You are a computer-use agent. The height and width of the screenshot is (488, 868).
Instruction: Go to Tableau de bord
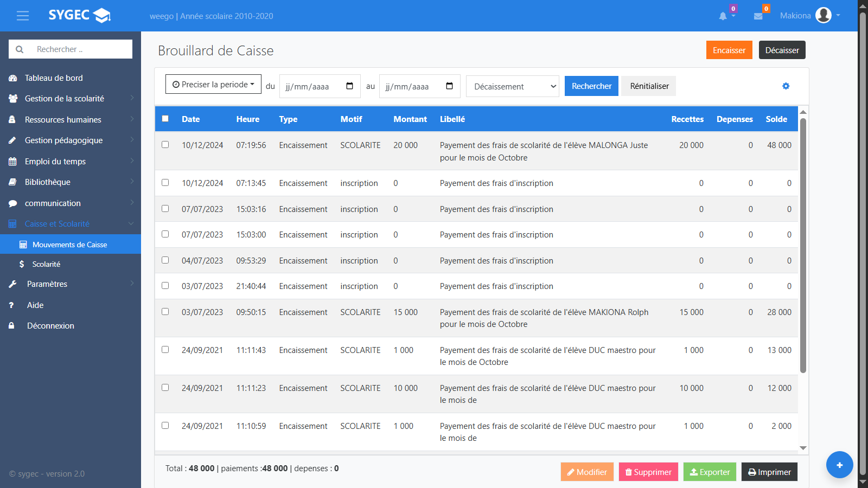tap(54, 78)
